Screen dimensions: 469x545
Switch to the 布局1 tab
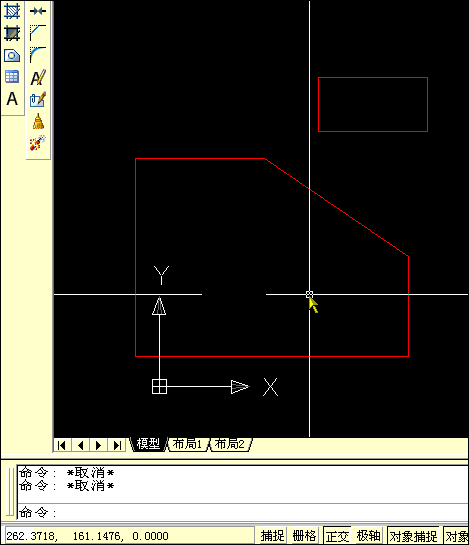(188, 444)
